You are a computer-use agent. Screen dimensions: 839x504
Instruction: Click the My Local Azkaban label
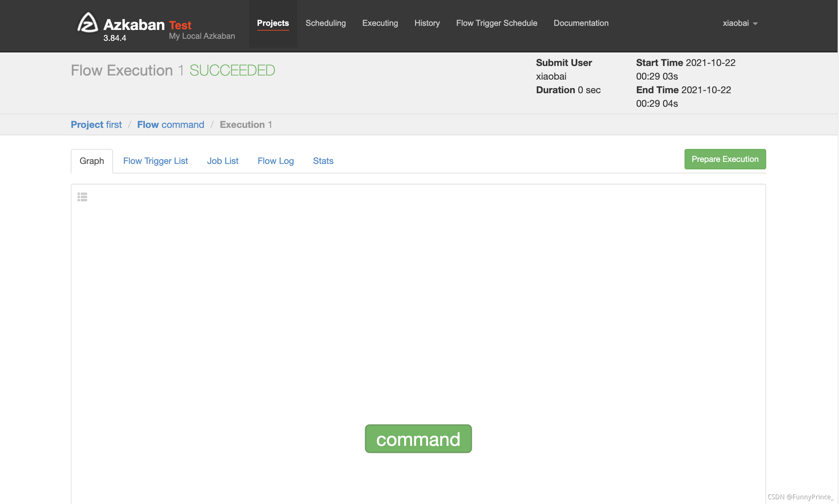pyautogui.click(x=202, y=36)
